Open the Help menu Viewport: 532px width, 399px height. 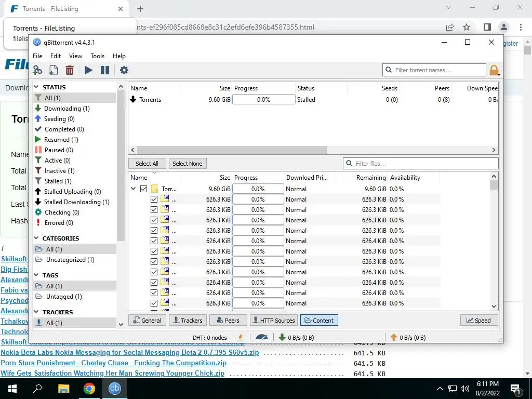(x=119, y=56)
